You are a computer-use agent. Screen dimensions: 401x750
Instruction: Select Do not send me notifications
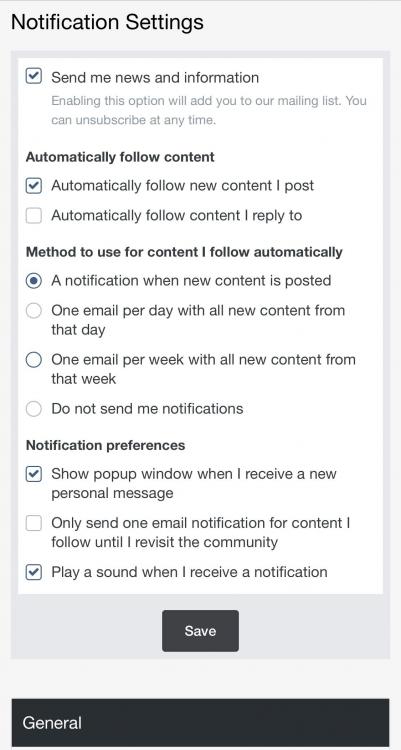tap(33, 409)
